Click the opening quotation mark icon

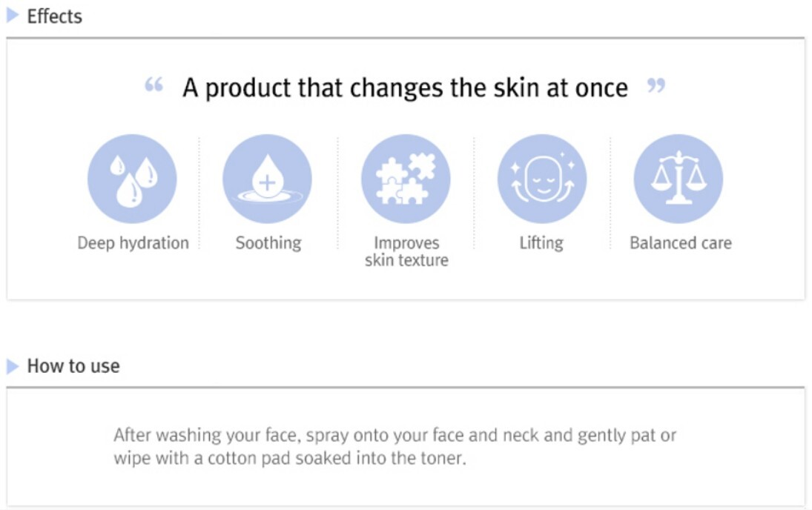point(154,84)
